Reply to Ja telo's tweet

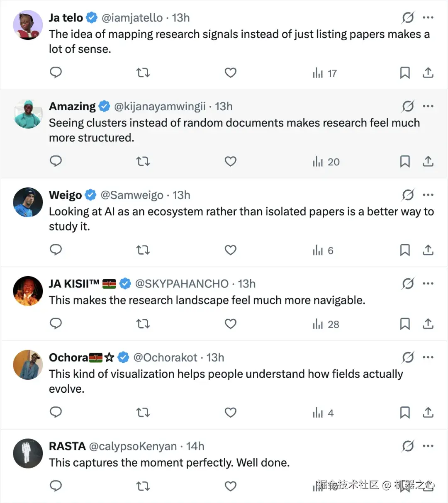(x=56, y=73)
